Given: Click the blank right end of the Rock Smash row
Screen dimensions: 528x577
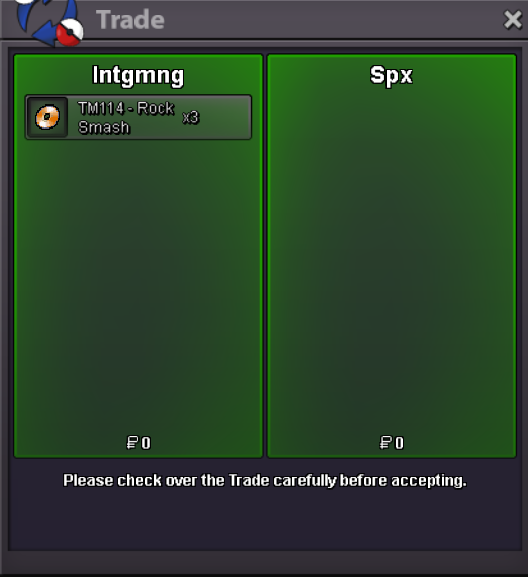Looking at the screenshot, I should point(225,117).
